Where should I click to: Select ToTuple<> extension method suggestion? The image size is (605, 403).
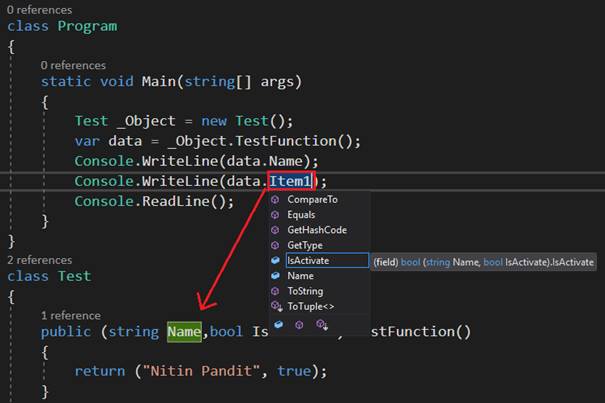pos(311,306)
